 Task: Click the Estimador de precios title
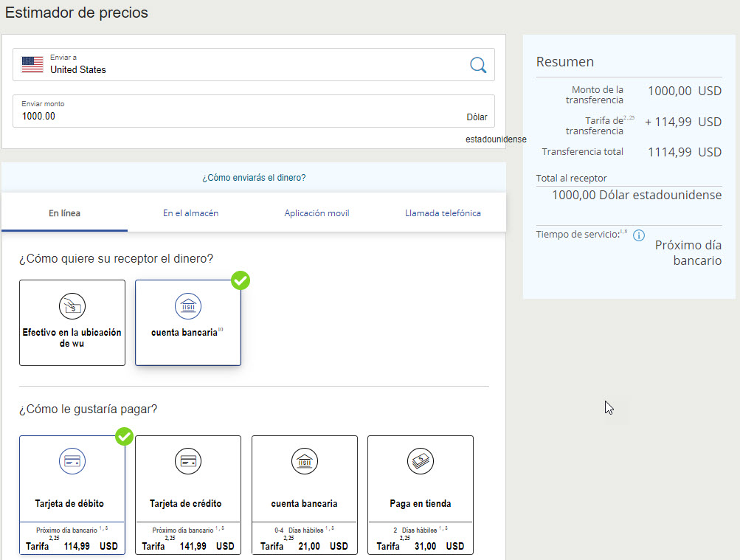77,13
